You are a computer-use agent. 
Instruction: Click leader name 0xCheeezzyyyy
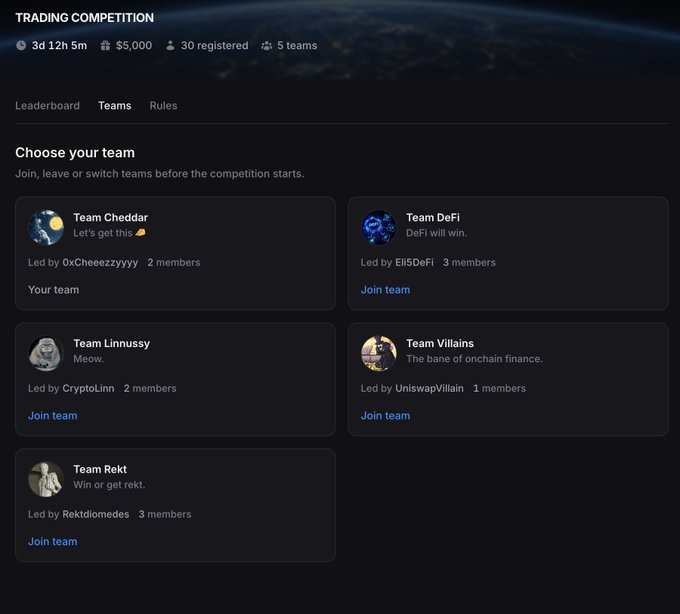100,262
